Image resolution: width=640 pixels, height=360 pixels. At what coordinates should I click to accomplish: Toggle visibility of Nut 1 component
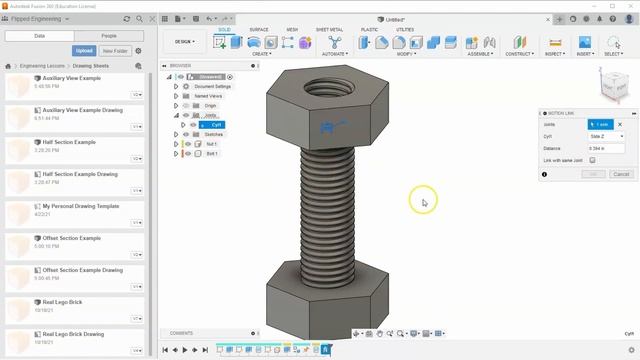188,144
